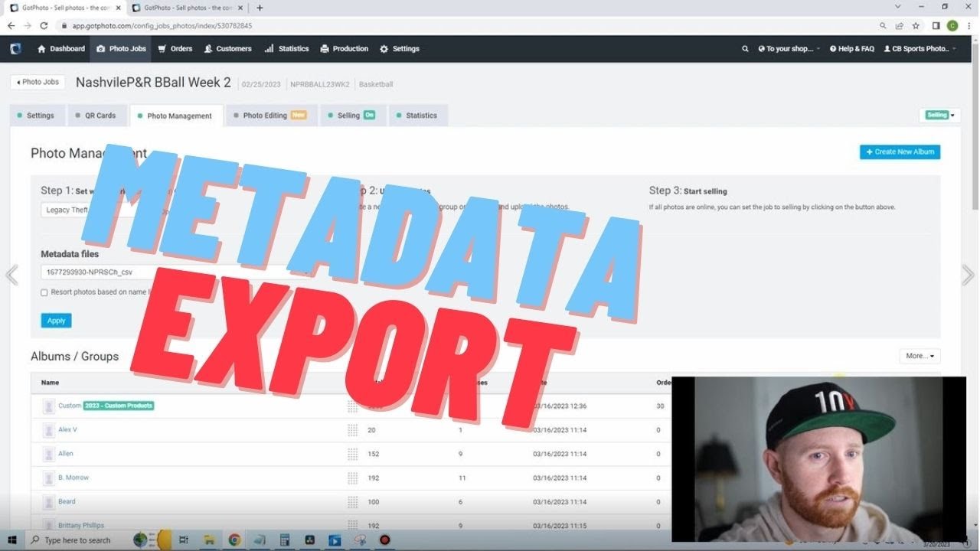Open the Allen album
This screenshot has width=980, height=551.
[66, 454]
